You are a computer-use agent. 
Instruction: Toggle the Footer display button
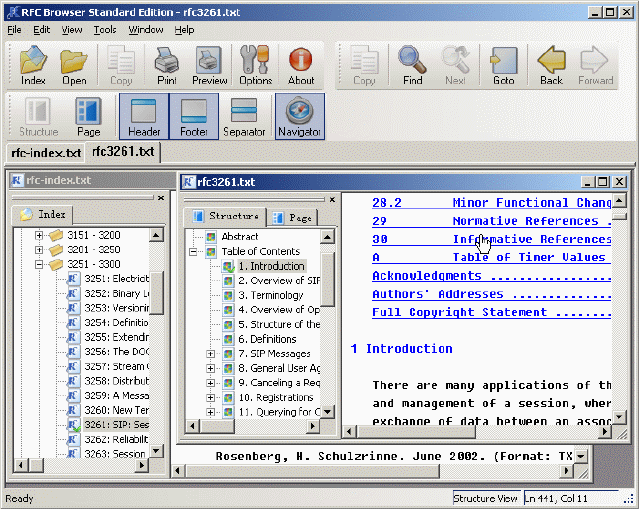[194, 117]
